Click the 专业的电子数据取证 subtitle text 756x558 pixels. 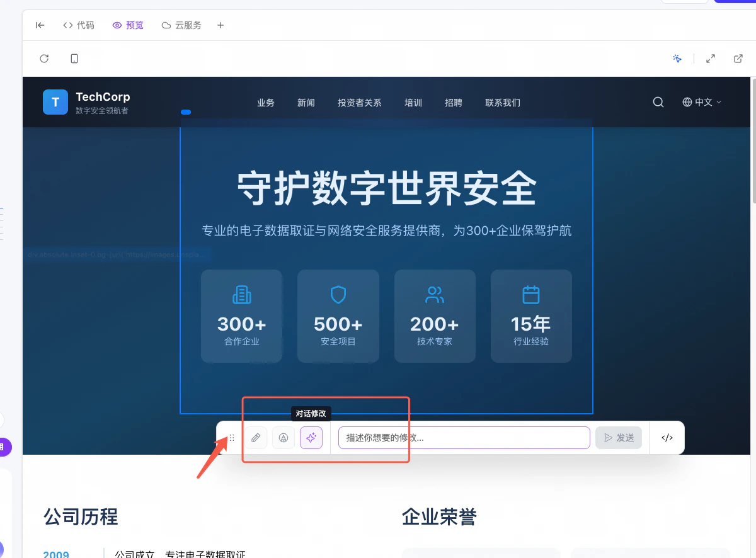tap(386, 231)
